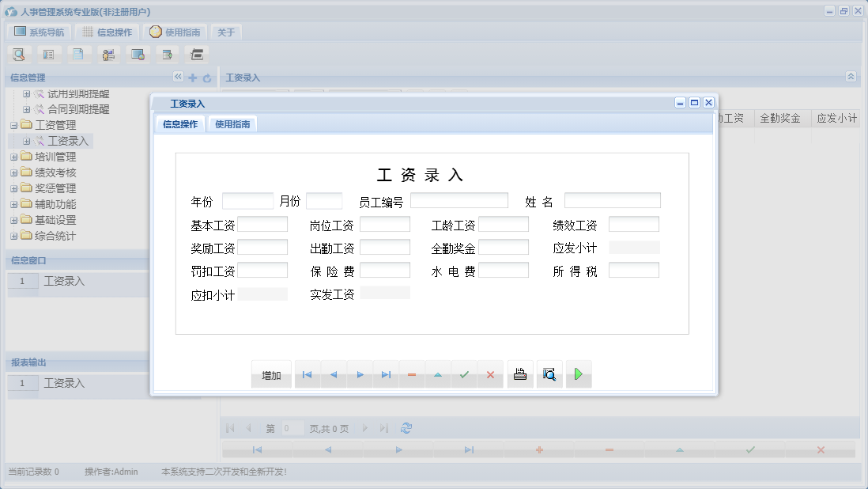Click the 关于 menu item
The width and height of the screenshot is (868, 489).
(x=227, y=32)
